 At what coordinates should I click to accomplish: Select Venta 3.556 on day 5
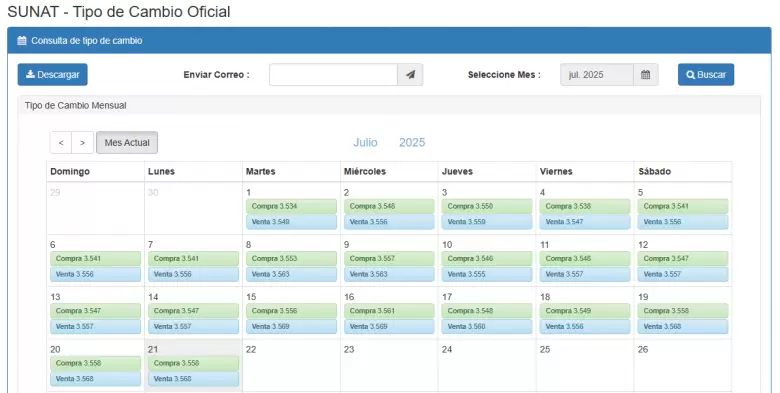683,222
